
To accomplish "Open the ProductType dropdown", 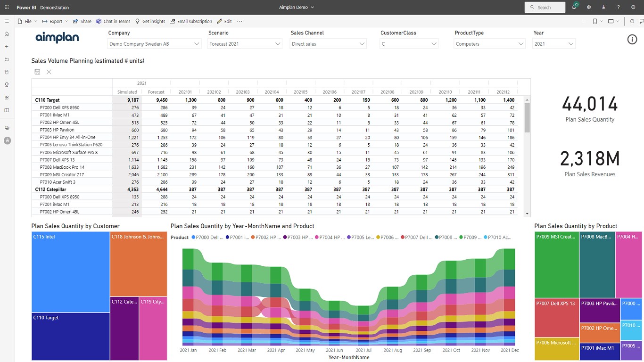I will coord(490,44).
